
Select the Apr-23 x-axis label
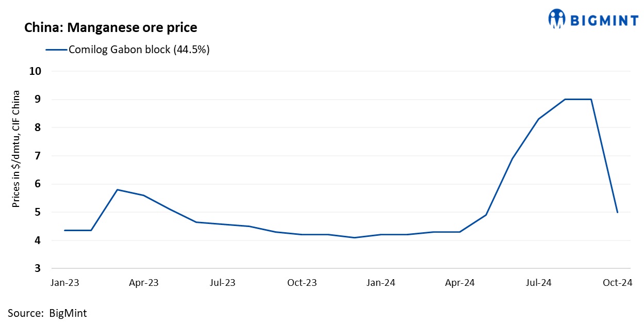(144, 283)
